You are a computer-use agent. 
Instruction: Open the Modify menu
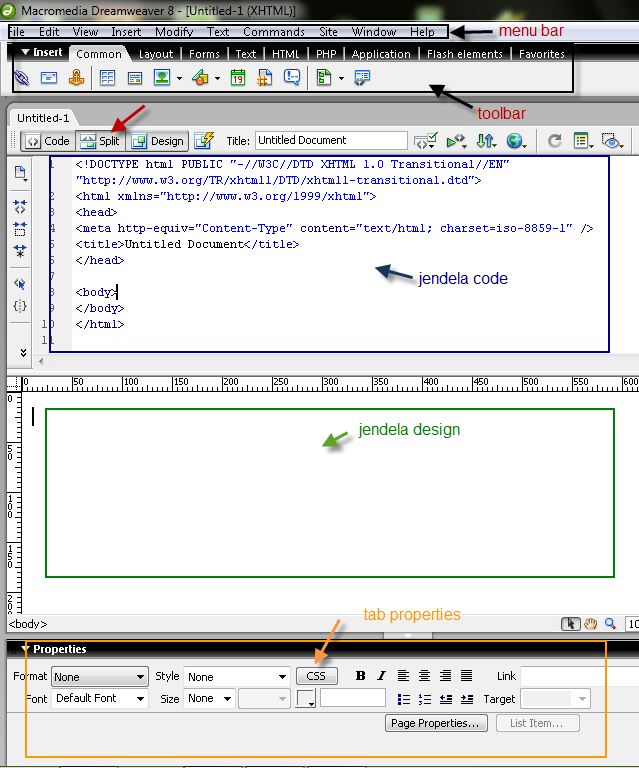click(x=174, y=32)
